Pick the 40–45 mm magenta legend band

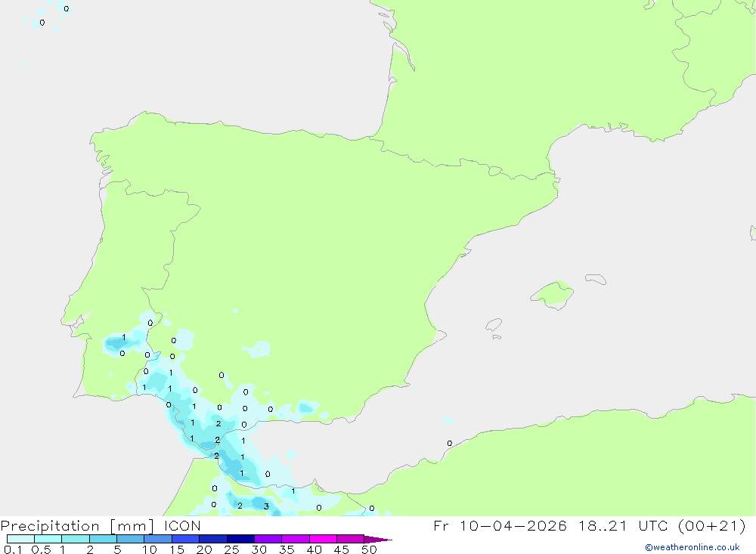(x=323, y=539)
